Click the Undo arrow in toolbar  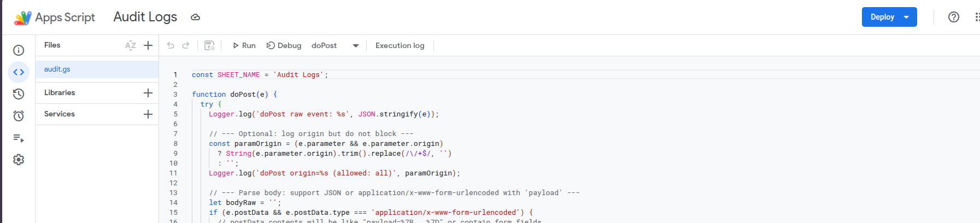pyautogui.click(x=171, y=45)
